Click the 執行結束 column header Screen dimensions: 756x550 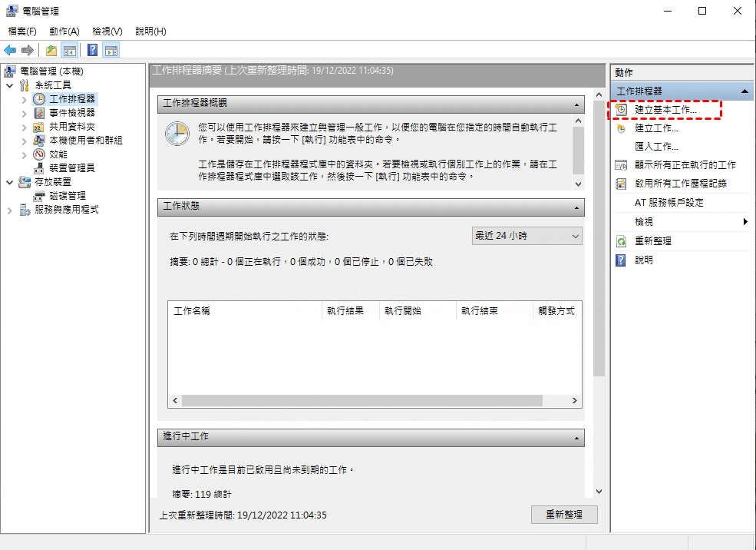[494, 311]
